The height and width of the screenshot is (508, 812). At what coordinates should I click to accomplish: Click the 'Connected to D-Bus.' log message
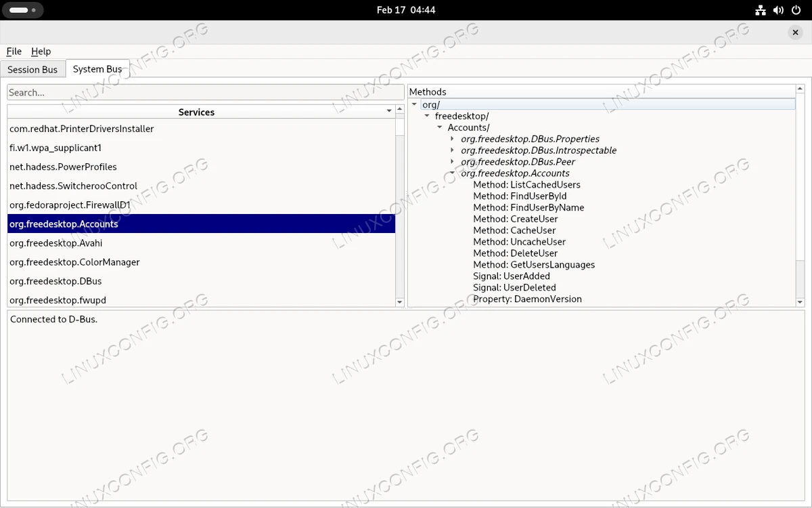tap(54, 319)
